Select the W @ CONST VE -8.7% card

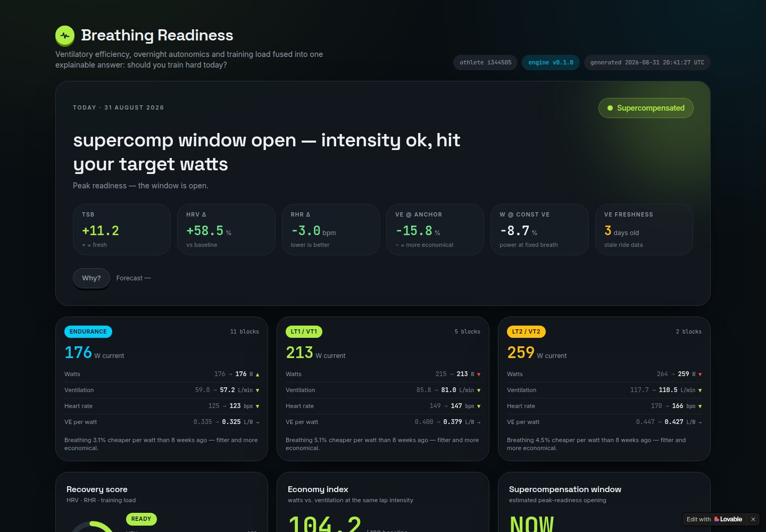tap(539, 230)
